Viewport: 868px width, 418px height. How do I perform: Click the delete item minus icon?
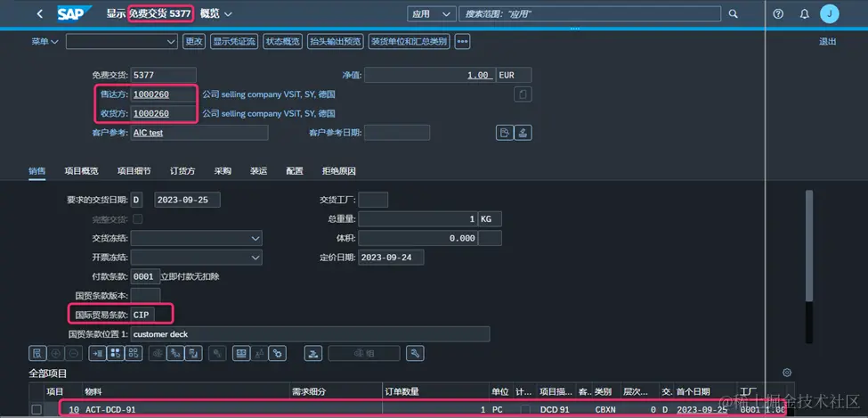click(x=74, y=353)
